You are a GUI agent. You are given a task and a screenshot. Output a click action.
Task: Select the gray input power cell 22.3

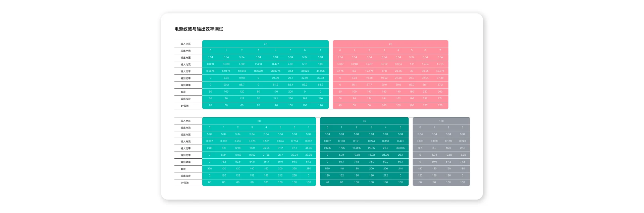click(463, 148)
